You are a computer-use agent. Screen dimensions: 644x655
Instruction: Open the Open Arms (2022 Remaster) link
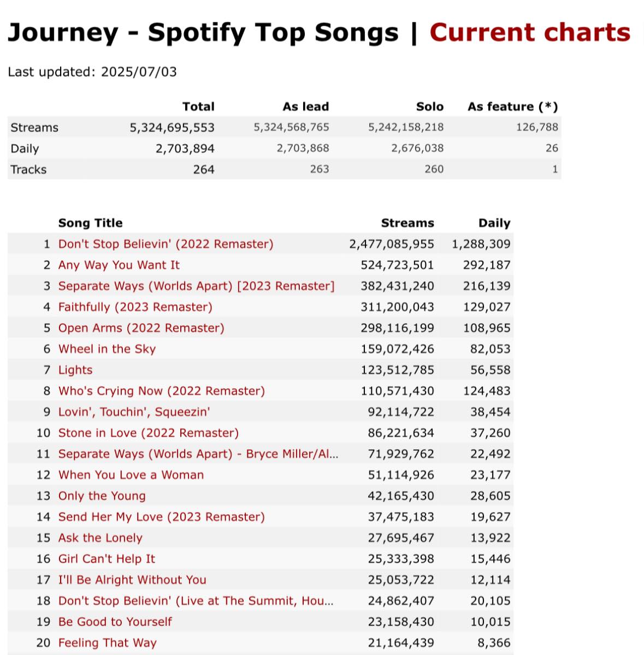click(x=141, y=328)
